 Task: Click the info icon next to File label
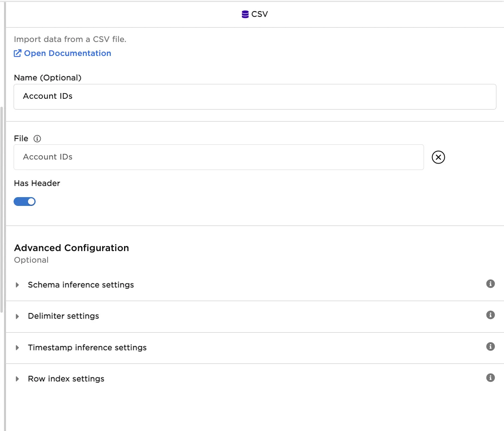[x=37, y=138]
